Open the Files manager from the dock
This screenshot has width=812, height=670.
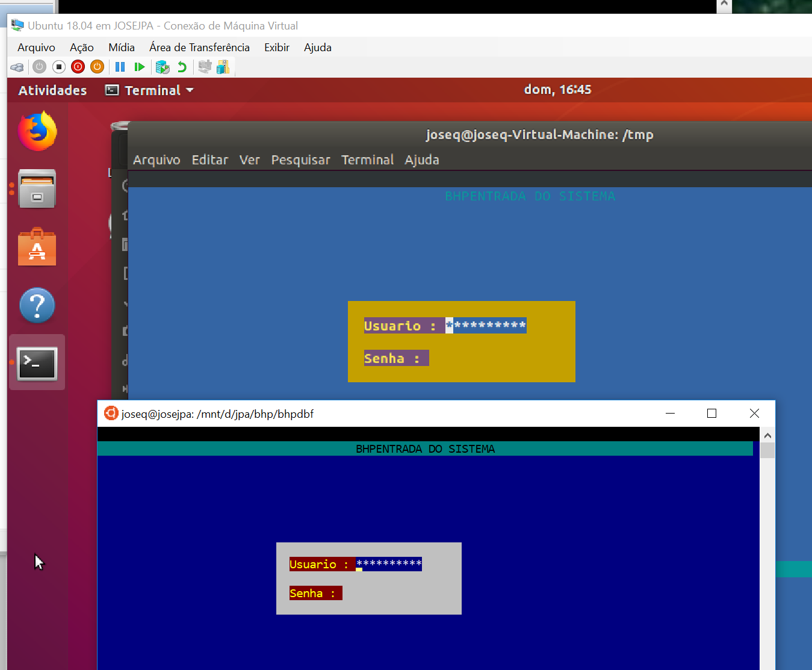click(37, 188)
